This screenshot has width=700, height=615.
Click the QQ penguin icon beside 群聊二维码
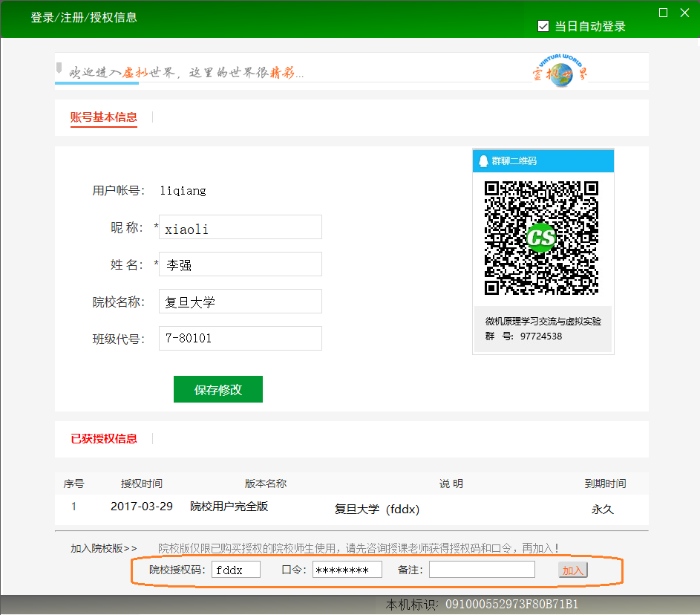click(x=484, y=160)
